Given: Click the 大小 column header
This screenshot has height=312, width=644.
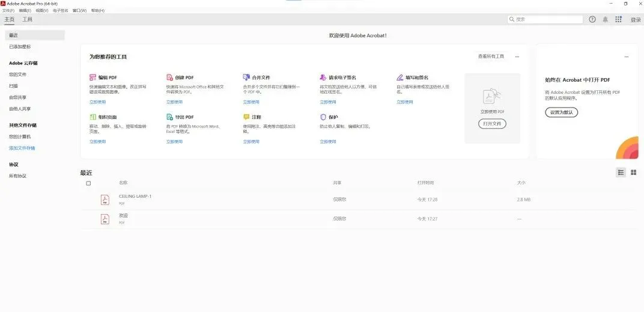Looking at the screenshot, I should (521, 183).
